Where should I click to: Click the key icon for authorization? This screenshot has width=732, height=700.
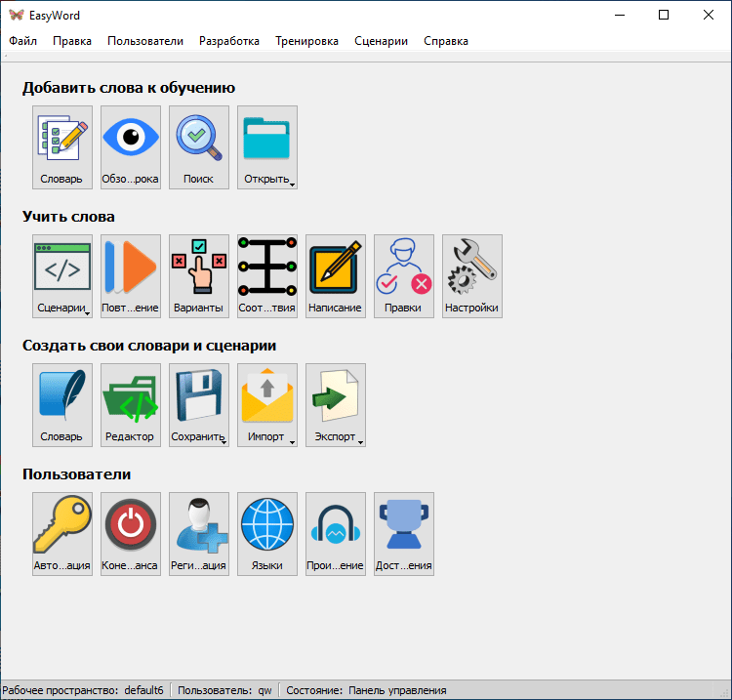click(62, 533)
